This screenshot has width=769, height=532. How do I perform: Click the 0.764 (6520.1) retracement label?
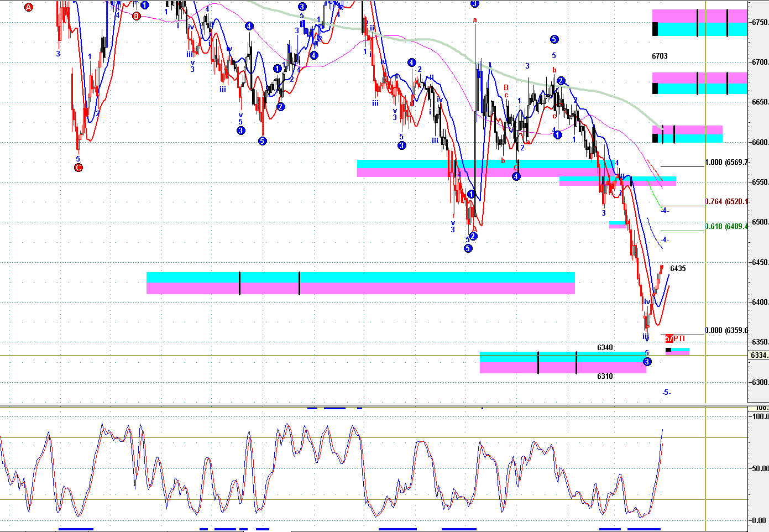click(726, 202)
